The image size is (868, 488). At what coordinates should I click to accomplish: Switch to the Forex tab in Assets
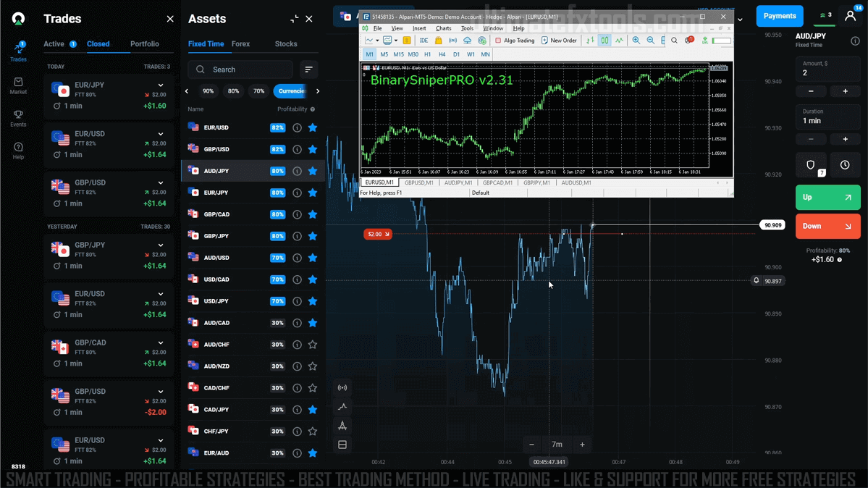[241, 43]
